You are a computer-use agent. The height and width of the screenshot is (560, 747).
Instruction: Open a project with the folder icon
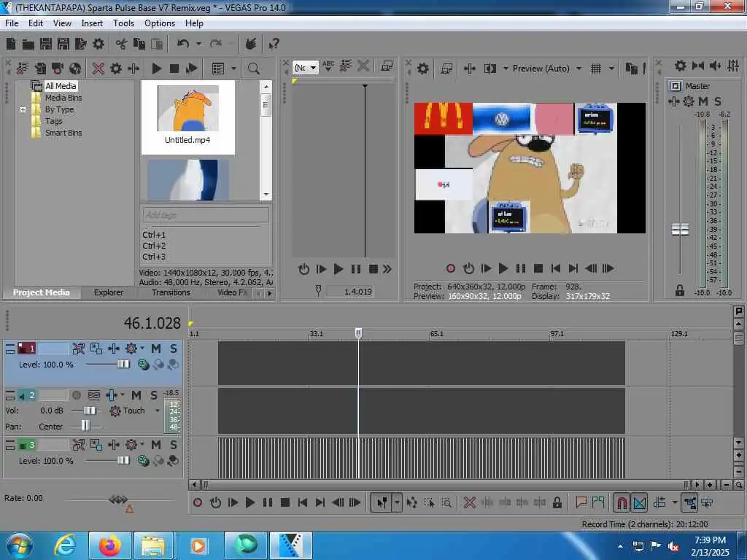(28, 44)
